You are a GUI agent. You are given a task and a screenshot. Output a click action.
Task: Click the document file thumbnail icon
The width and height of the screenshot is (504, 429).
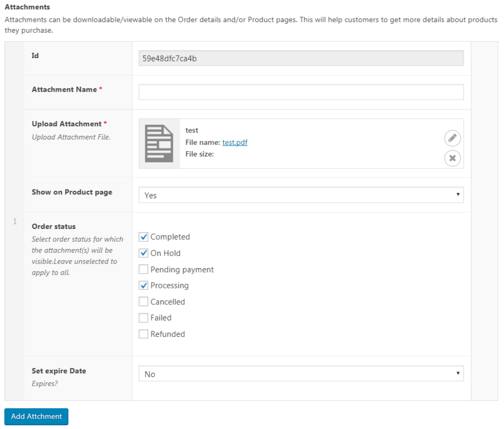tap(159, 143)
